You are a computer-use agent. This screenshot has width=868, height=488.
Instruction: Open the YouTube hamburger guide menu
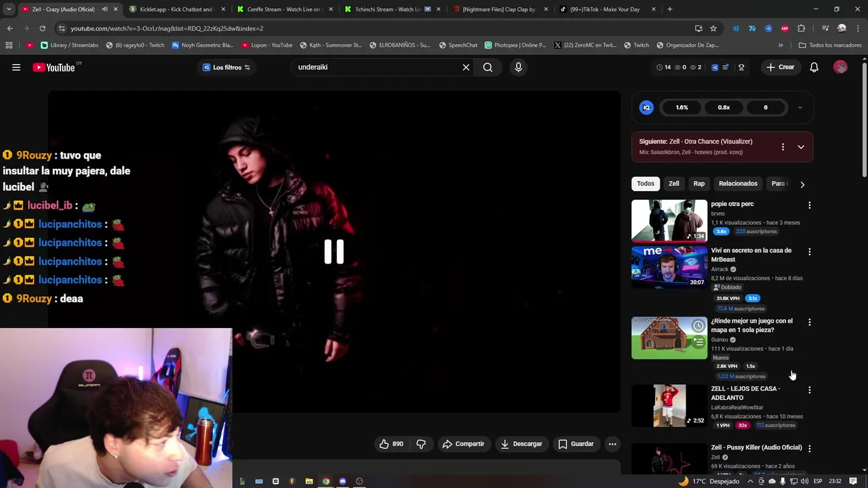(x=16, y=67)
